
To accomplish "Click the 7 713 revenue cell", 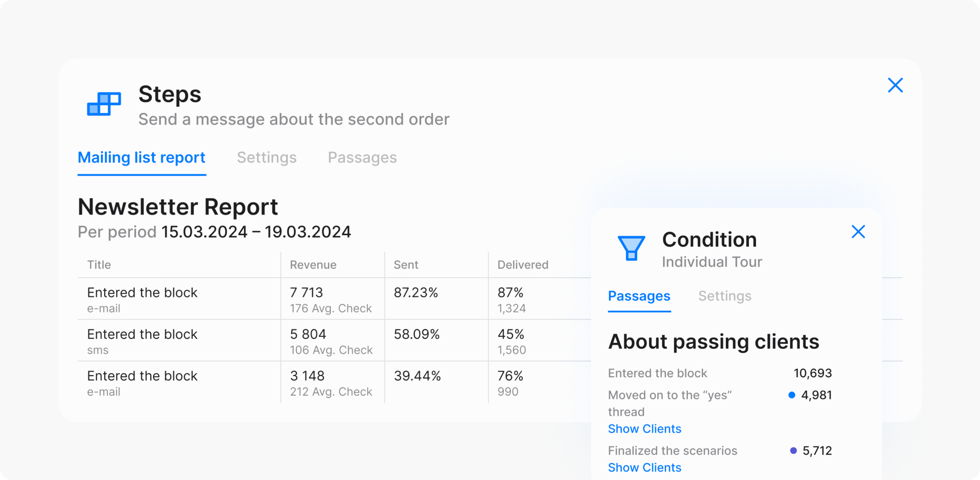I will [x=306, y=293].
